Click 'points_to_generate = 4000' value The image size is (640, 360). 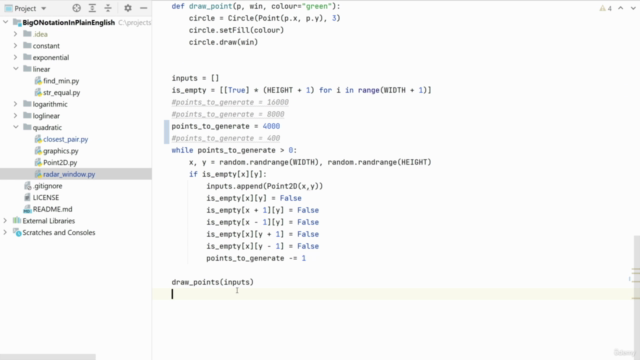tap(271, 126)
